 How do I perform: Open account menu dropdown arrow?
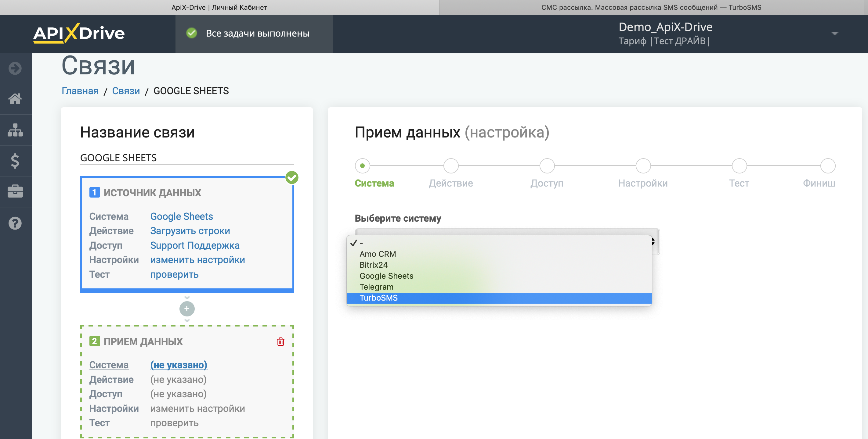pyautogui.click(x=835, y=33)
